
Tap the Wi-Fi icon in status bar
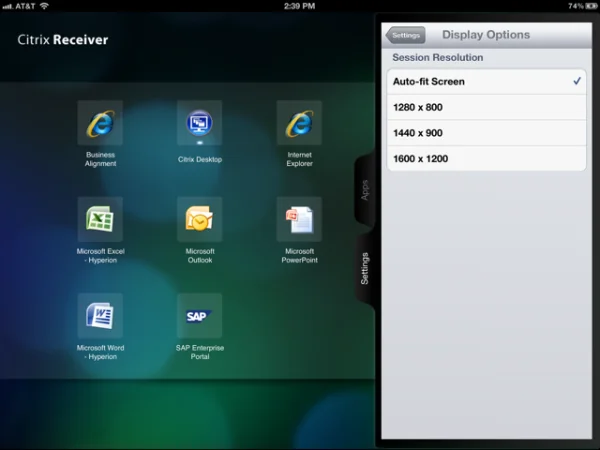point(44,6)
